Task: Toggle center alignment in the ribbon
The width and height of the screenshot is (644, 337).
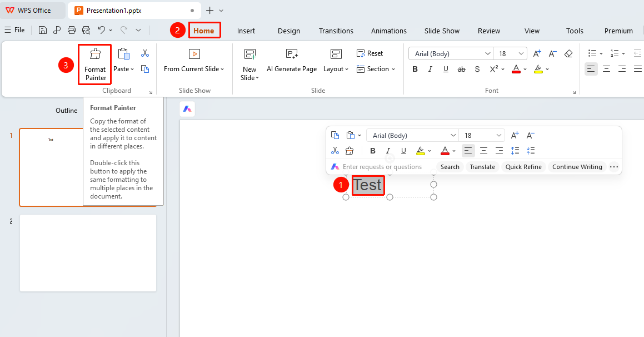Action: click(607, 69)
